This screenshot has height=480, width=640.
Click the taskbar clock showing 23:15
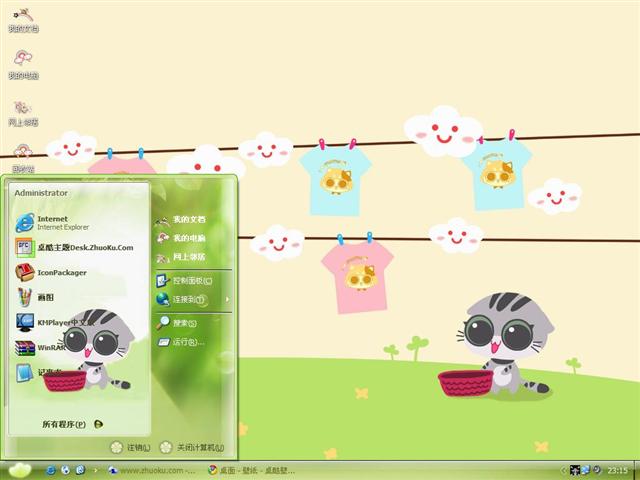pos(617,470)
